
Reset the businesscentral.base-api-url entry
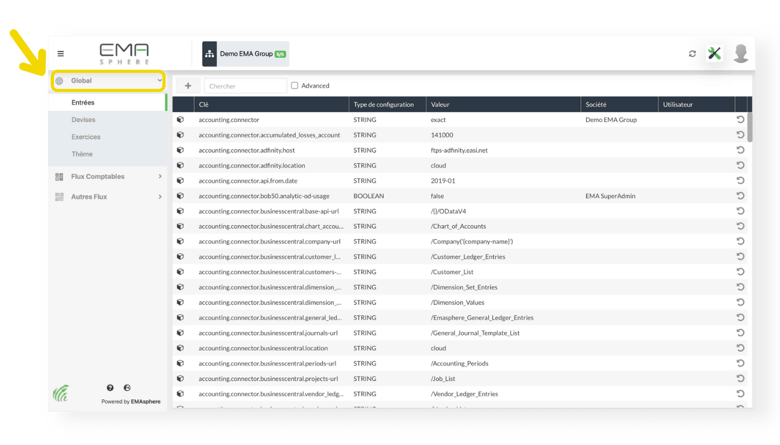coord(740,211)
